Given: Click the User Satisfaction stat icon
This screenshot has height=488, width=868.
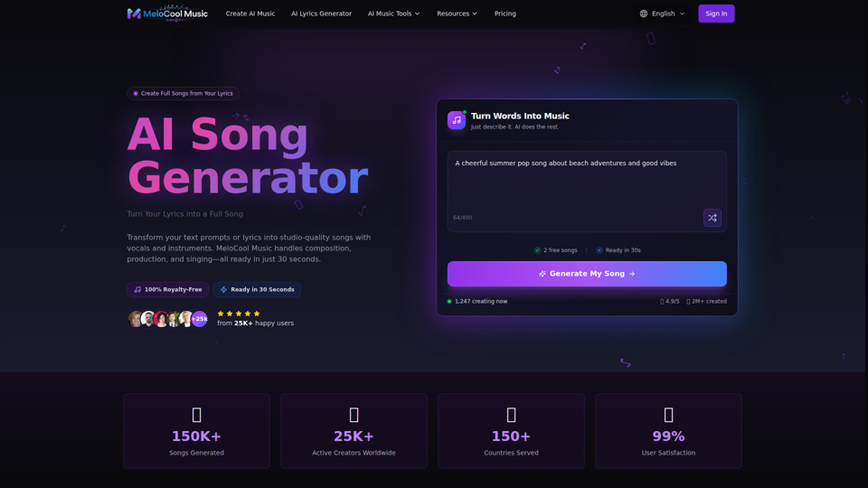Looking at the screenshot, I should click(x=668, y=415).
